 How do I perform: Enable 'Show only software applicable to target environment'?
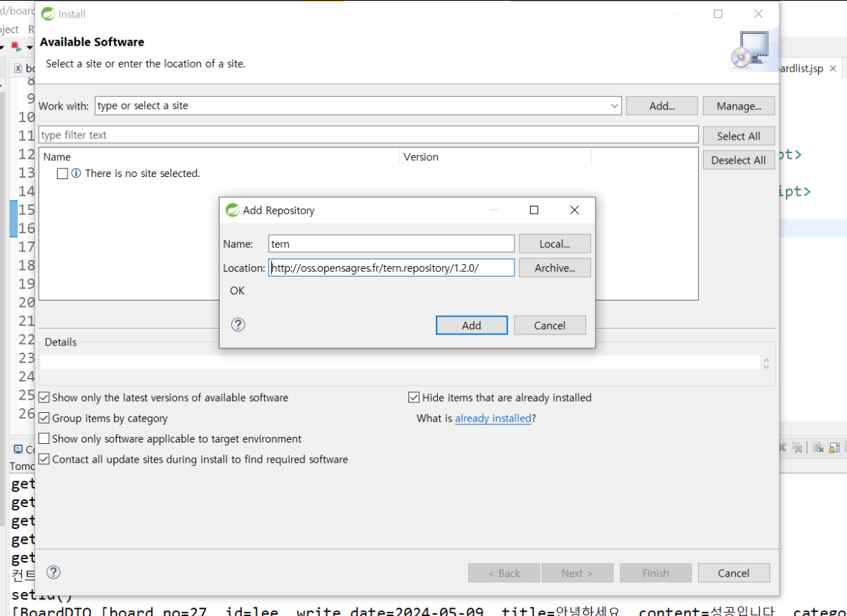coord(44,438)
